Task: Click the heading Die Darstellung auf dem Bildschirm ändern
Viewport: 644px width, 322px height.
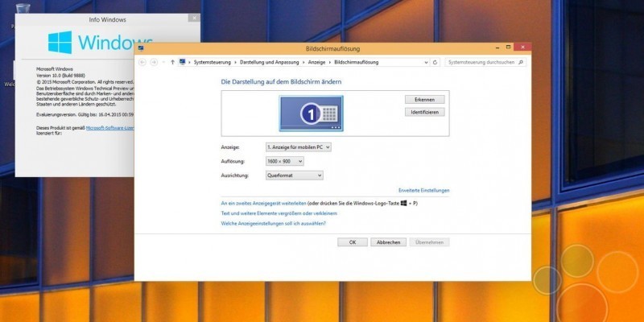Action: pyautogui.click(x=281, y=82)
